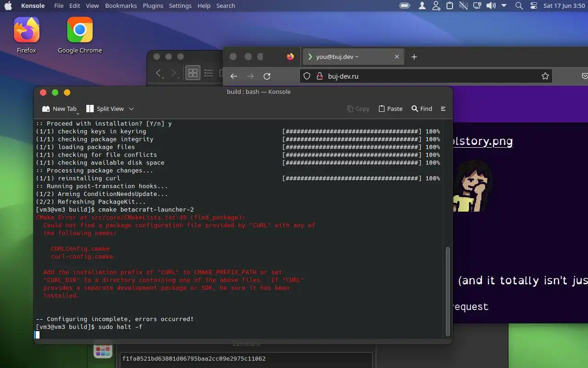The height and width of the screenshot is (368, 588).
Task: Click Paste in Konsole toolbar
Action: pos(390,109)
